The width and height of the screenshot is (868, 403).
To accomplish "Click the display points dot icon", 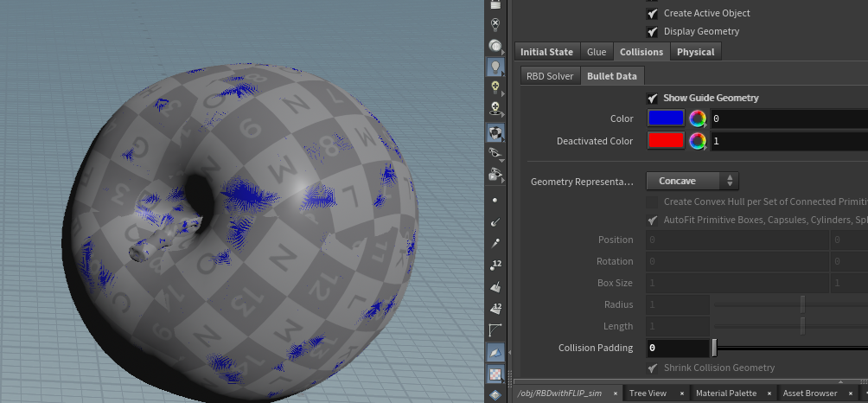I will point(495,200).
